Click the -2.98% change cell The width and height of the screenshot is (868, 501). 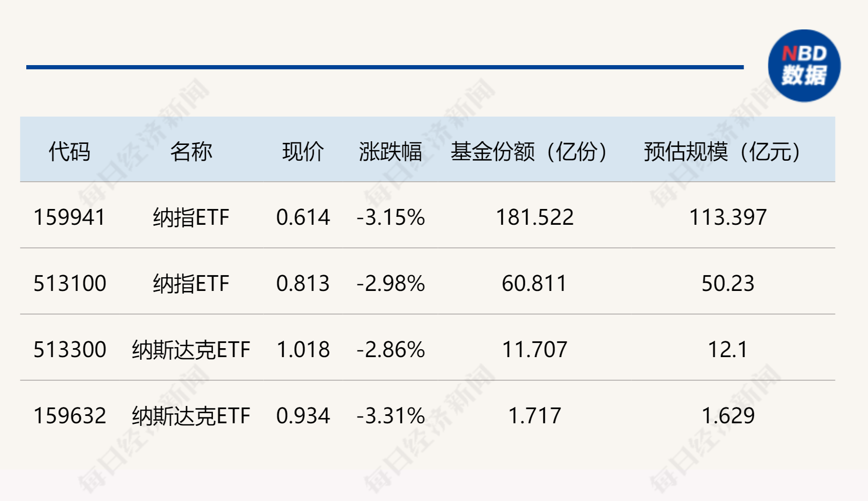tap(390, 284)
